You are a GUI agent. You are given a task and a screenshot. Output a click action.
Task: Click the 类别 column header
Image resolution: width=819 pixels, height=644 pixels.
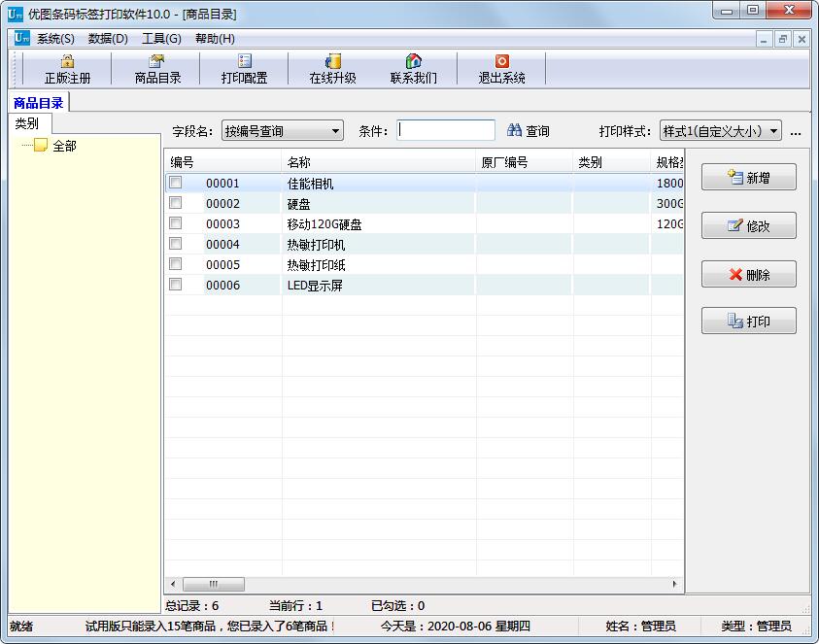[x=612, y=162]
